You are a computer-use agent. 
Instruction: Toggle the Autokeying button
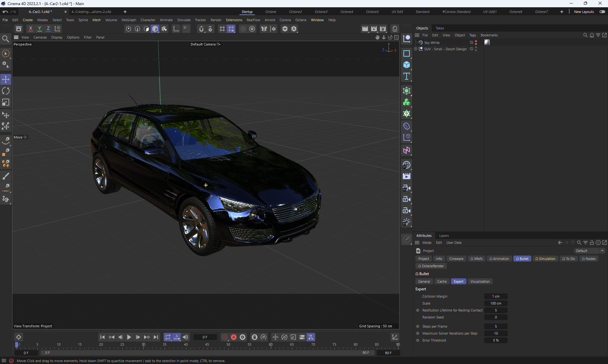234,337
